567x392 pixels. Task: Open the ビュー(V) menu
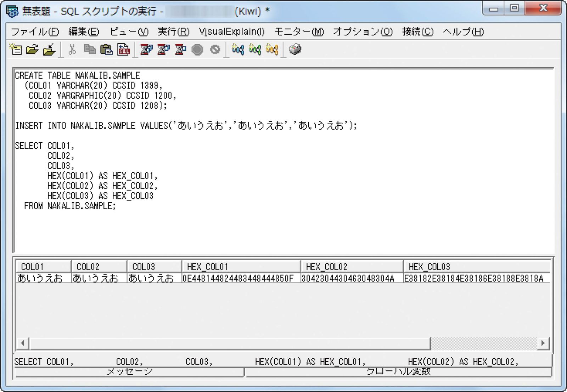point(129,32)
